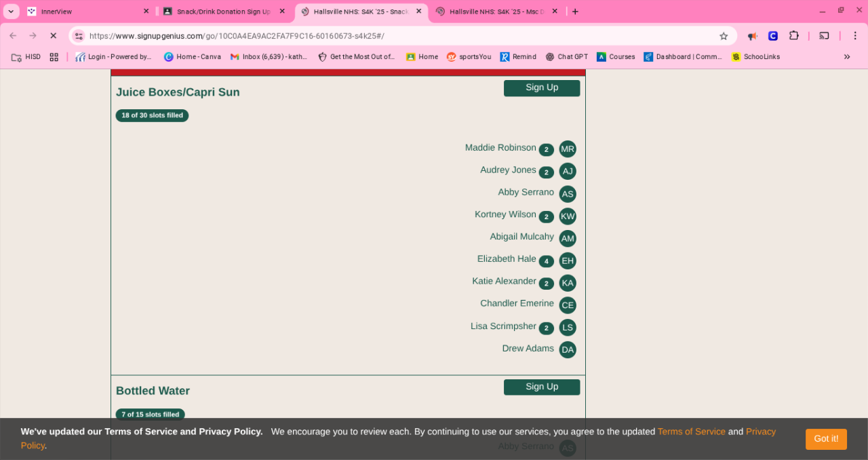Click the 18 of 30 slots filled badge

(152, 115)
